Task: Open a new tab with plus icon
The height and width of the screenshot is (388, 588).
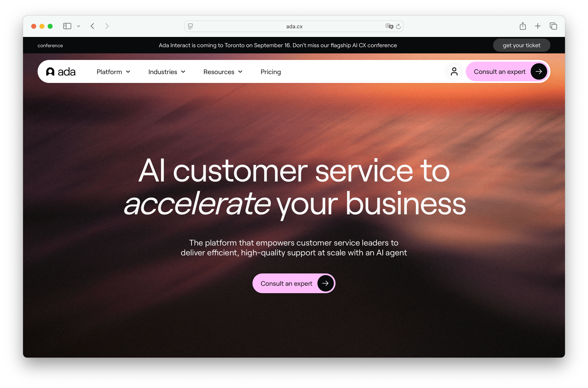Action: click(x=537, y=26)
